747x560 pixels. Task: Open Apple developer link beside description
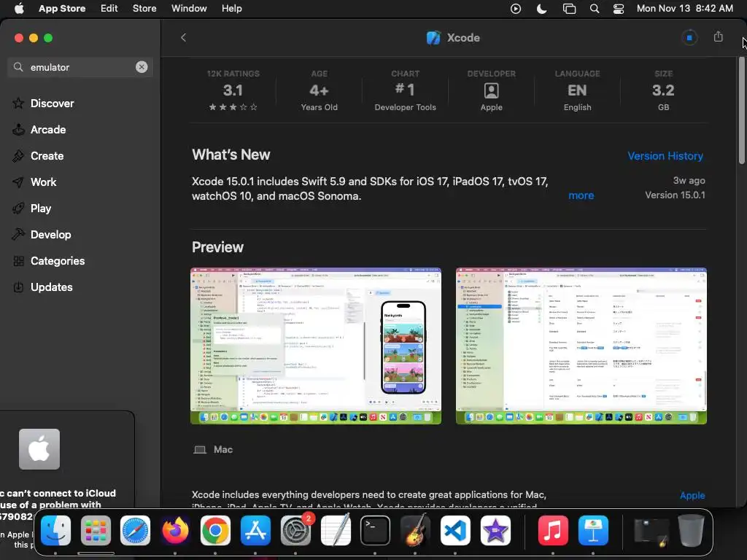[x=692, y=495]
